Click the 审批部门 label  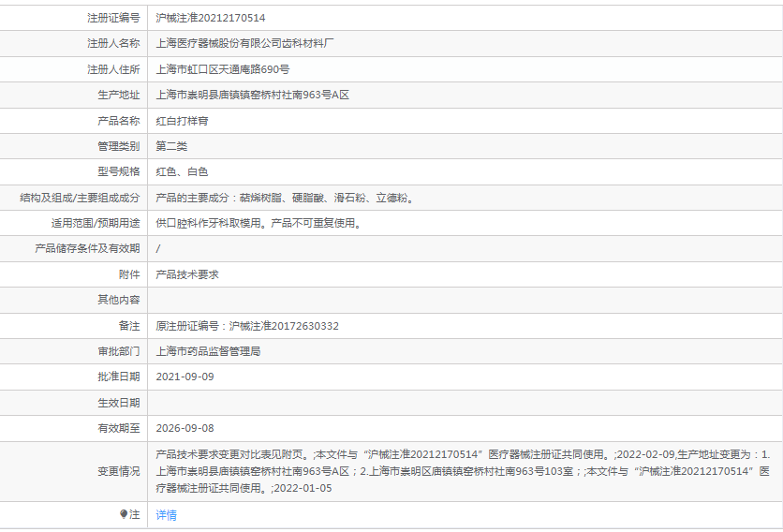[119, 351]
